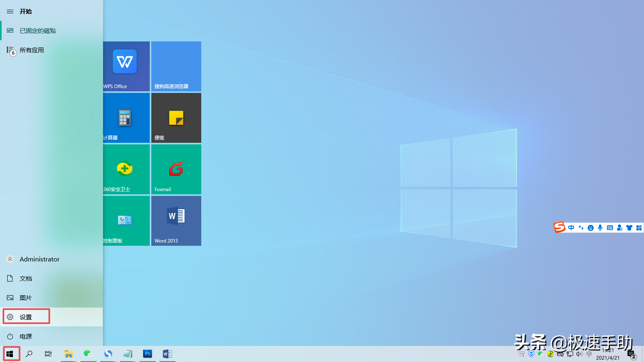
Task: Open Settings from the Start menu
Action: click(x=52, y=317)
